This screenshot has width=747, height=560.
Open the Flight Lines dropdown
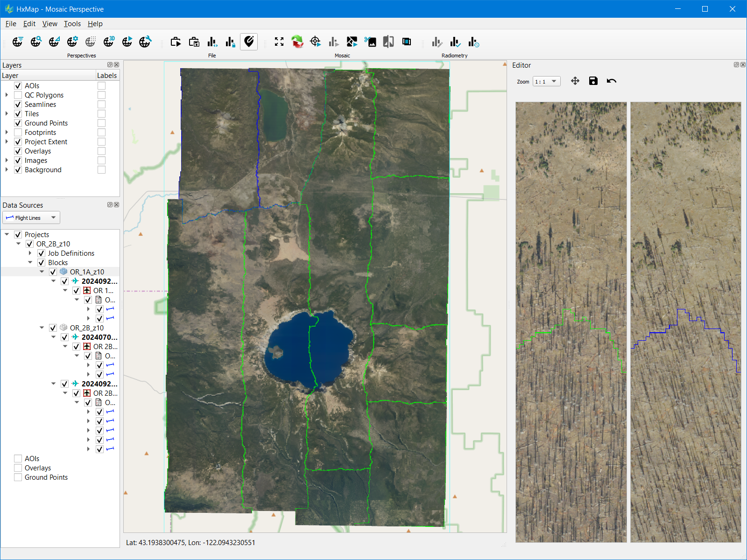click(31, 218)
